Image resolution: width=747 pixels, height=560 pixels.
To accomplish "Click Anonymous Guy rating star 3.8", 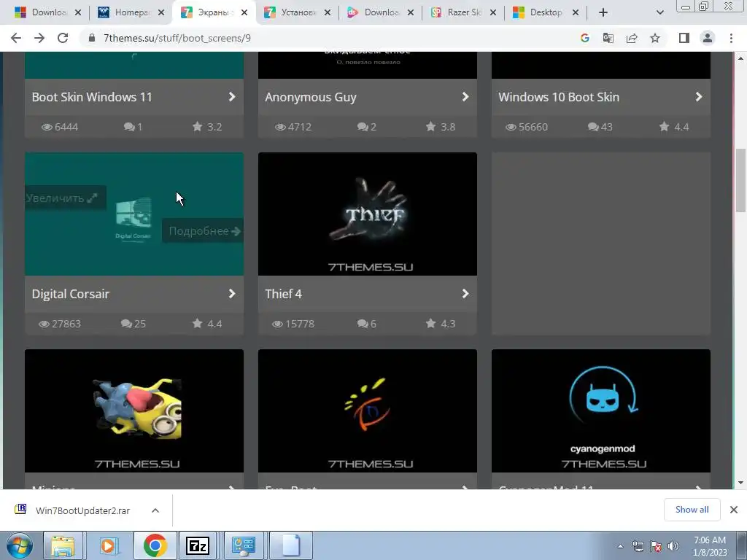I will click(441, 127).
